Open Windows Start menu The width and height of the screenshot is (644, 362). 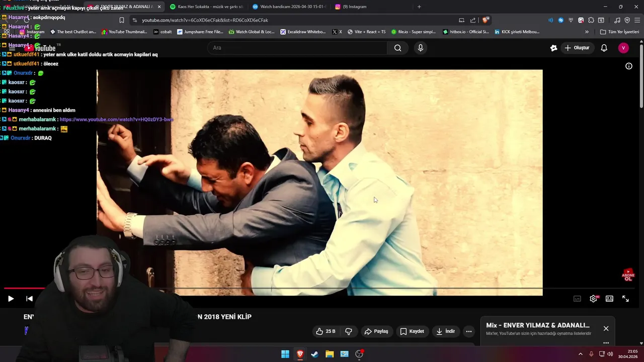point(285,354)
